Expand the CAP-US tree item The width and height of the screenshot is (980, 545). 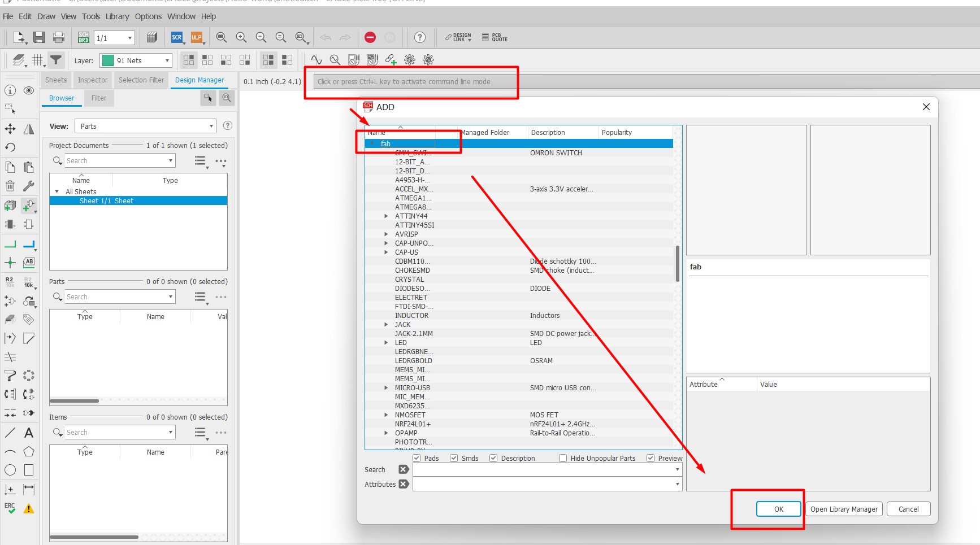coord(386,252)
